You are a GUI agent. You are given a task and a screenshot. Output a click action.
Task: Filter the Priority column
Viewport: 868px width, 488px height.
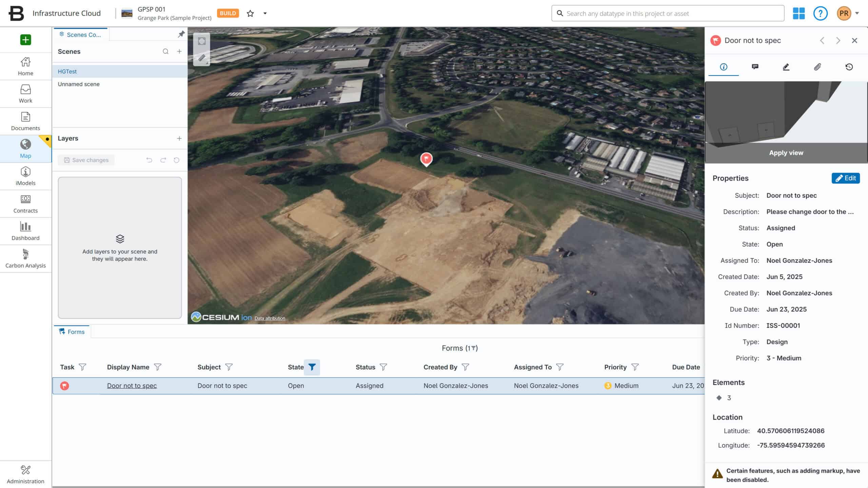[635, 367]
